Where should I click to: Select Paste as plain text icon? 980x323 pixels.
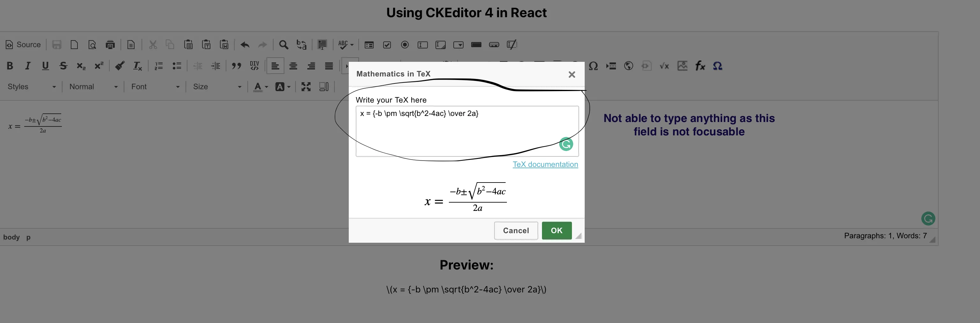tap(206, 45)
